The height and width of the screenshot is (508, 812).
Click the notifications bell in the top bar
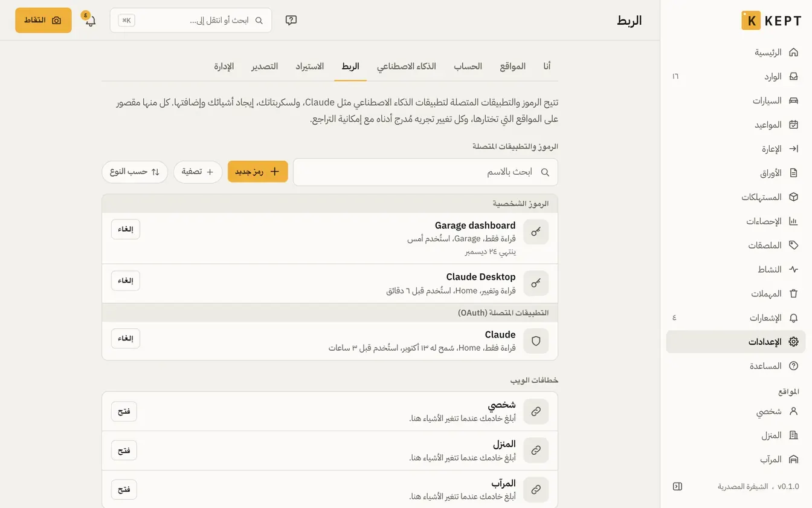click(x=90, y=21)
